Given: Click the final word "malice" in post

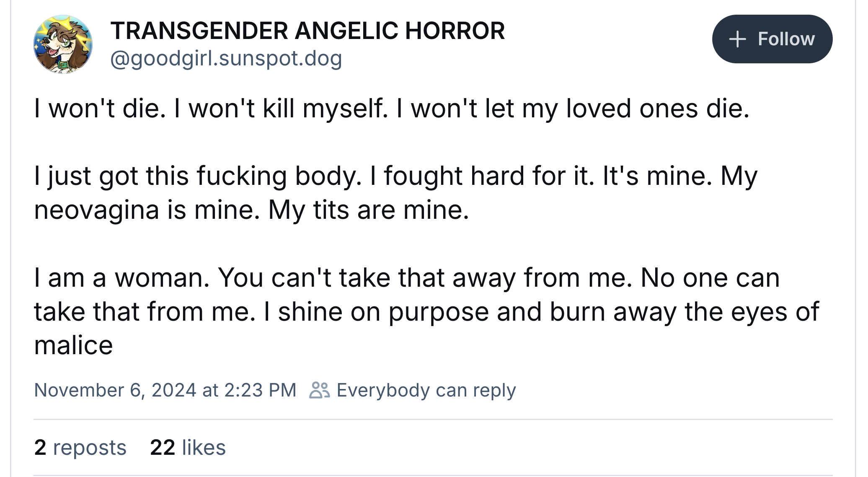Looking at the screenshot, I should click(74, 345).
